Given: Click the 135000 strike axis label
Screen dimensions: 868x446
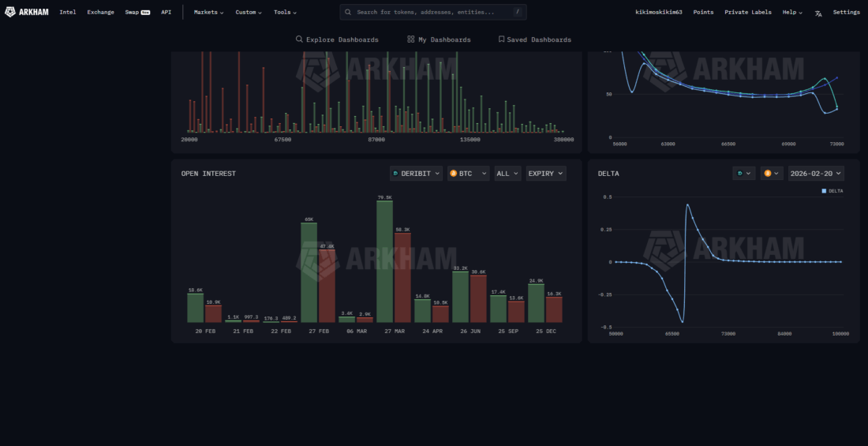Looking at the screenshot, I should [470, 140].
